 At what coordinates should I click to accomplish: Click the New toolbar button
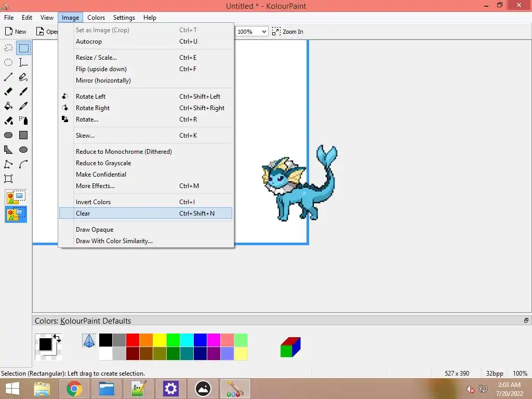16,32
